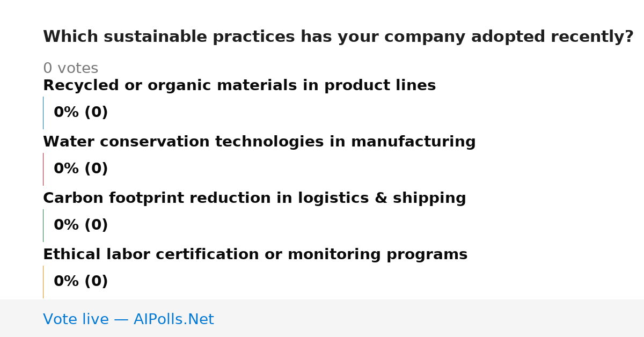Click the 0 votes counter text

pyautogui.click(x=70, y=69)
